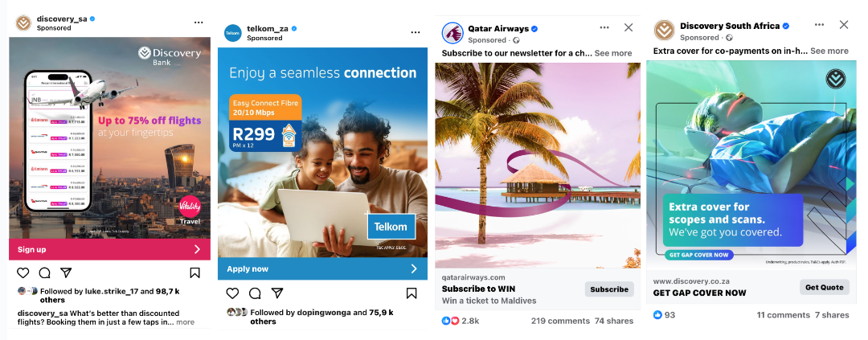This screenshot has width=868, height=340.
Task: Open the Discovery South Africa profile picture
Action: [x=664, y=31]
